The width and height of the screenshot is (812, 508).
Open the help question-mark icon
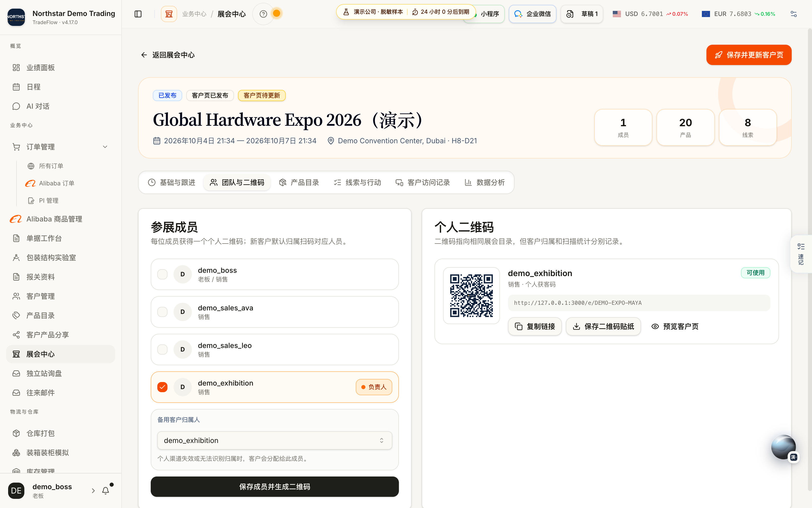(263, 14)
